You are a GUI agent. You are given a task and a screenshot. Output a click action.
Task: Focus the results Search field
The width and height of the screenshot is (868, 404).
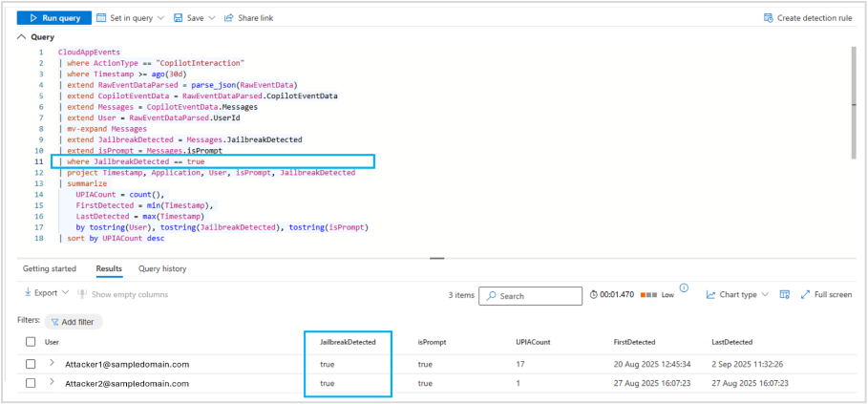pyautogui.click(x=530, y=296)
